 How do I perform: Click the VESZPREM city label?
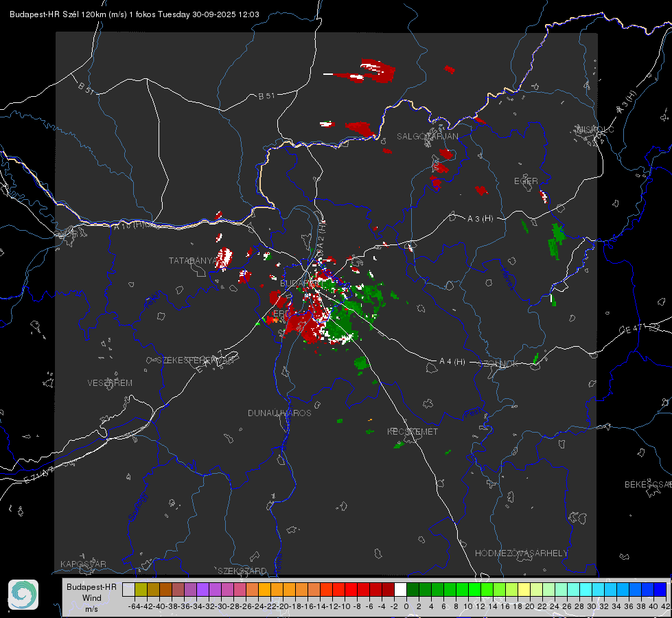click(110, 383)
